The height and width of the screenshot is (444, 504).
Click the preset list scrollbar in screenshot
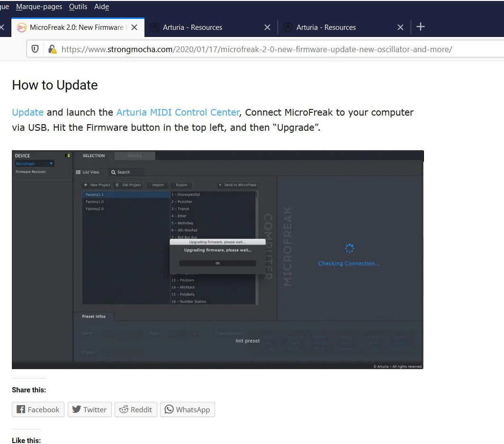(257, 247)
